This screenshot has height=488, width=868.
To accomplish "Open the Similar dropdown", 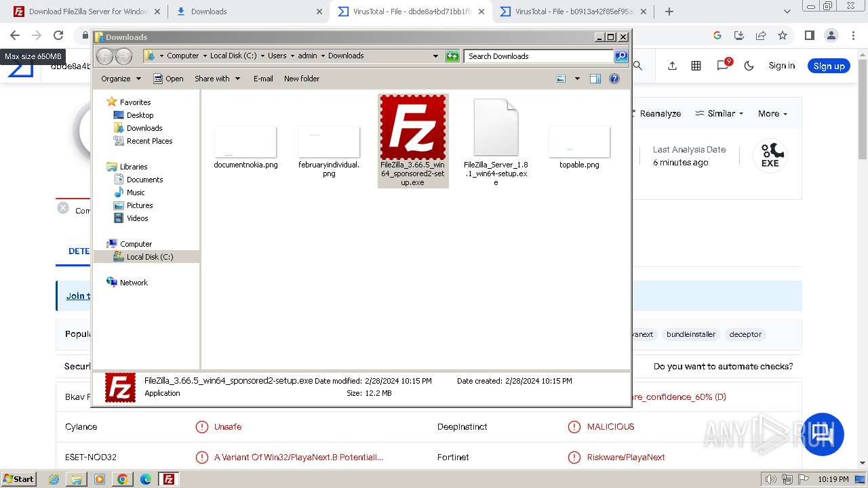I will tap(719, 114).
